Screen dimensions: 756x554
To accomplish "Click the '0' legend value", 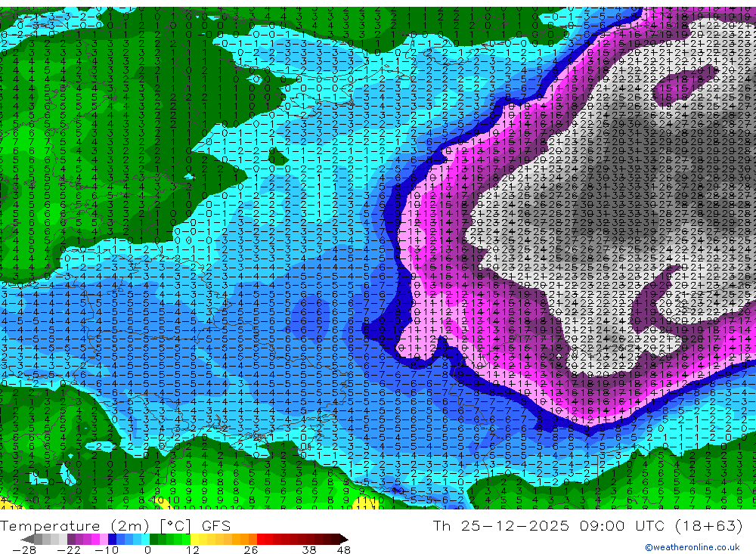I will 147,550.
